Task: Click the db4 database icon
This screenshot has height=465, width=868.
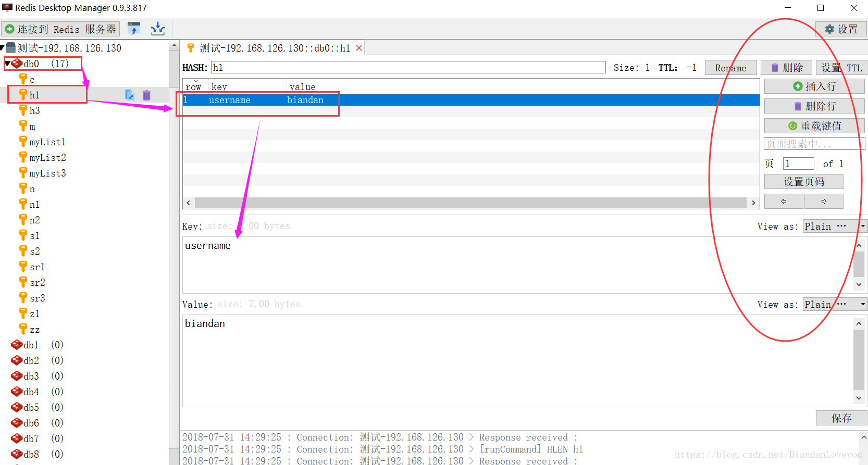Action: click(17, 392)
